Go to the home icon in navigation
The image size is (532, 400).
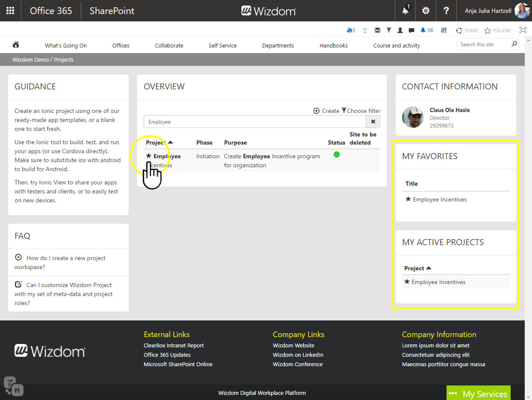(16, 44)
